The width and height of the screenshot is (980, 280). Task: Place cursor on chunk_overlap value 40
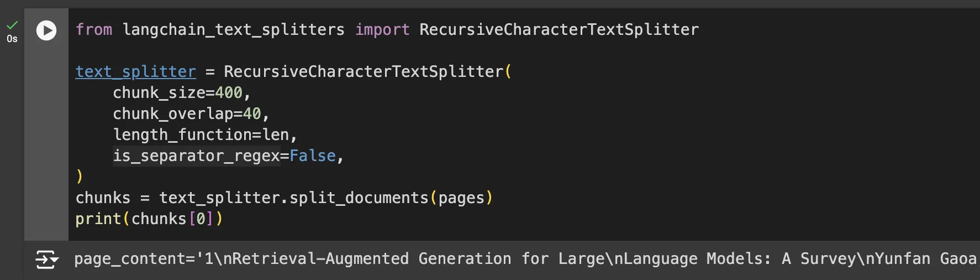click(252, 113)
